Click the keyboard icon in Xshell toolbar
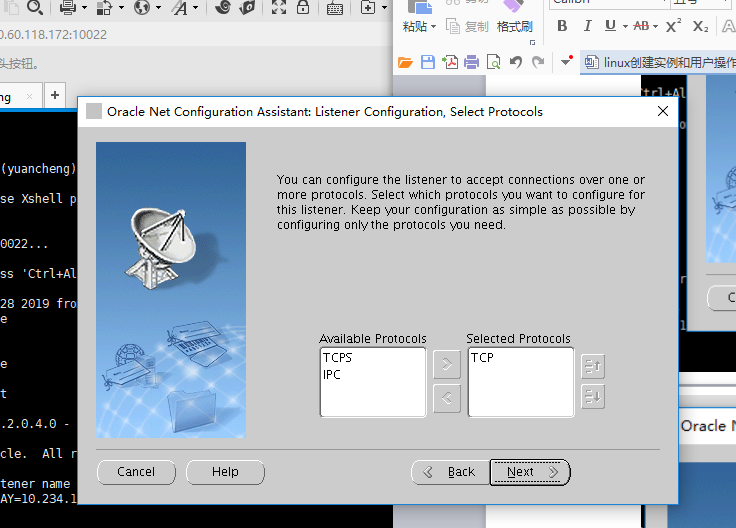 tap(335, 8)
